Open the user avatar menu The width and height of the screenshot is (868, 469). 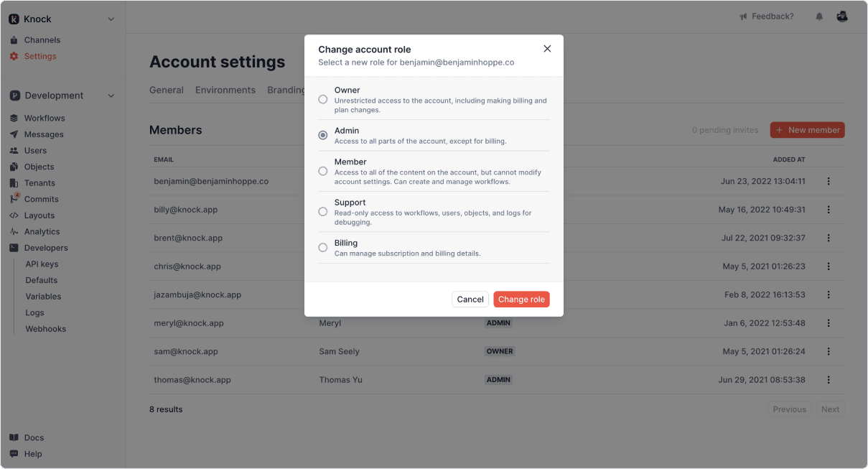(842, 17)
